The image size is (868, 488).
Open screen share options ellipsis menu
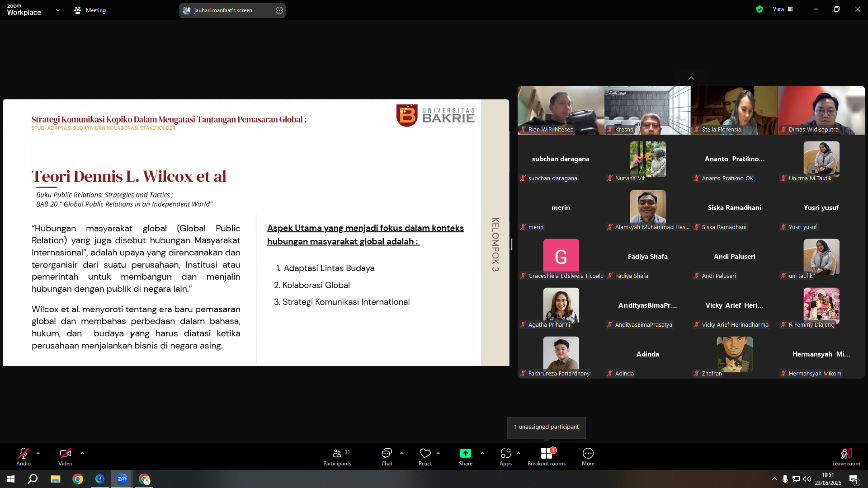[279, 10]
